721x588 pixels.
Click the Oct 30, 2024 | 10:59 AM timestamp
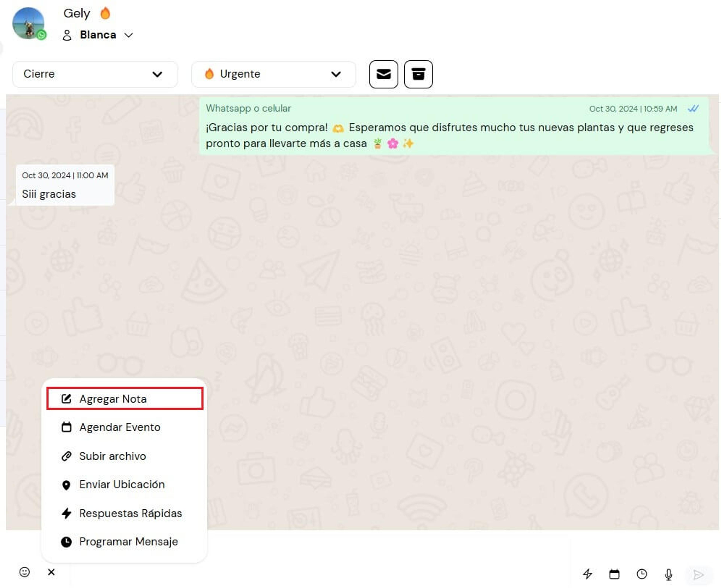point(633,109)
